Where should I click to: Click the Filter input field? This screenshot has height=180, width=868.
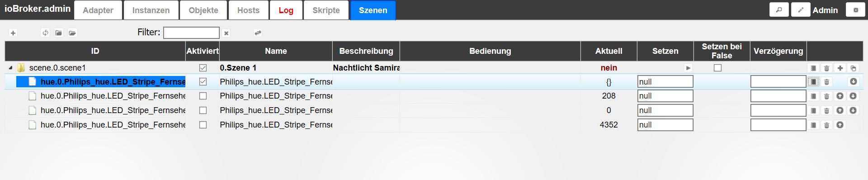(x=191, y=33)
